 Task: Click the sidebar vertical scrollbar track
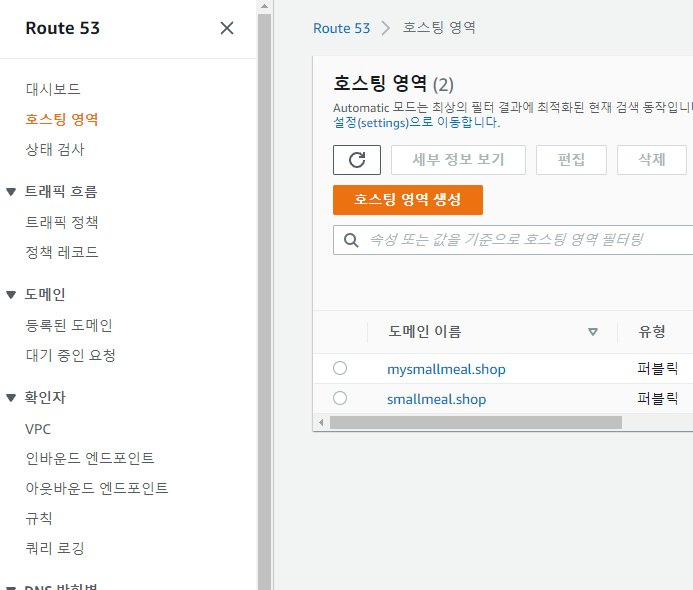click(264, 301)
